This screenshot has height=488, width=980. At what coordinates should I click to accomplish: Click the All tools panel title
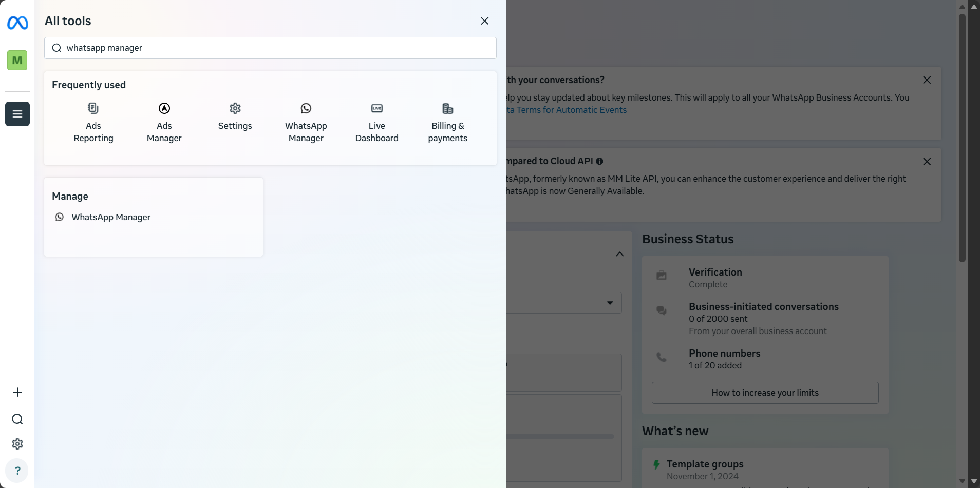[68, 21]
